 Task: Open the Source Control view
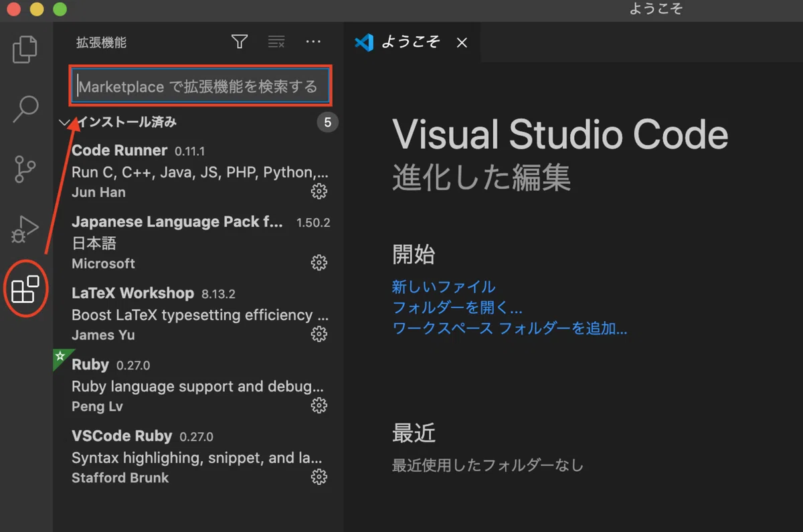point(25,169)
